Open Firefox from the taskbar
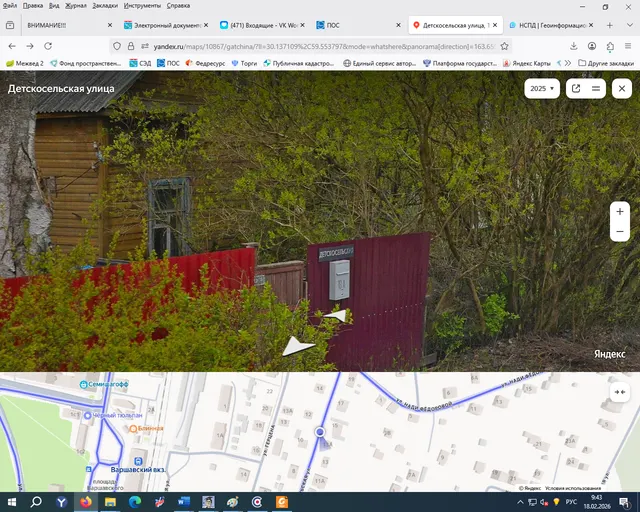Screen dimensions: 640x512 click(x=86, y=502)
